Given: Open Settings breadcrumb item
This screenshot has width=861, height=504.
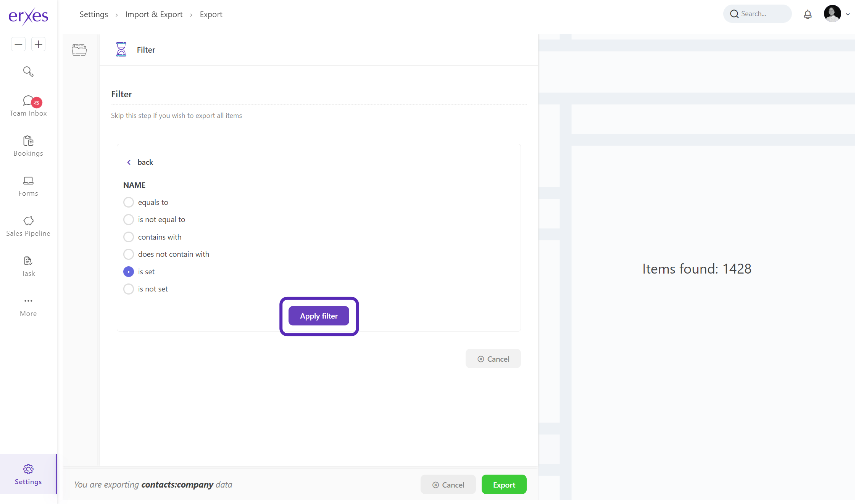Looking at the screenshot, I should point(94,14).
